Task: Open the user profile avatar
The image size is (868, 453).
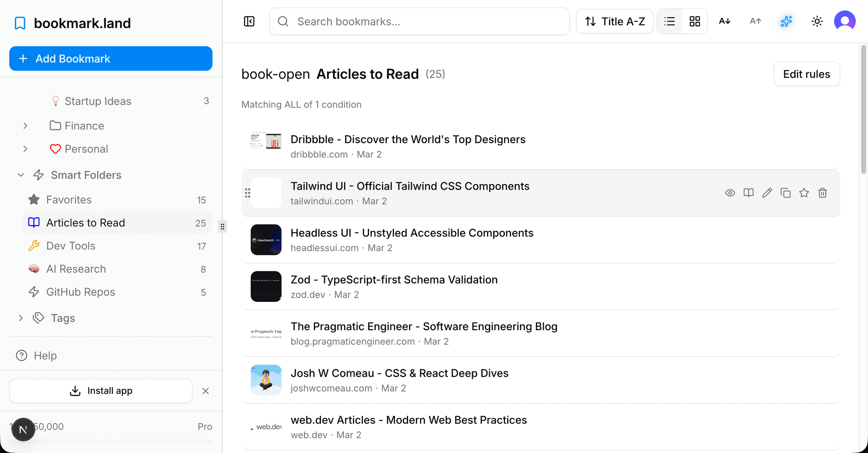Action: click(845, 21)
